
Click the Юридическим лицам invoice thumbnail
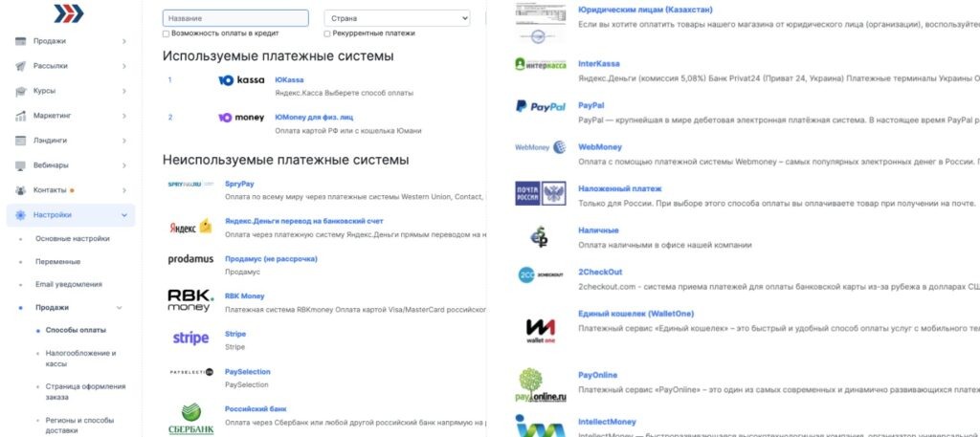click(541, 23)
